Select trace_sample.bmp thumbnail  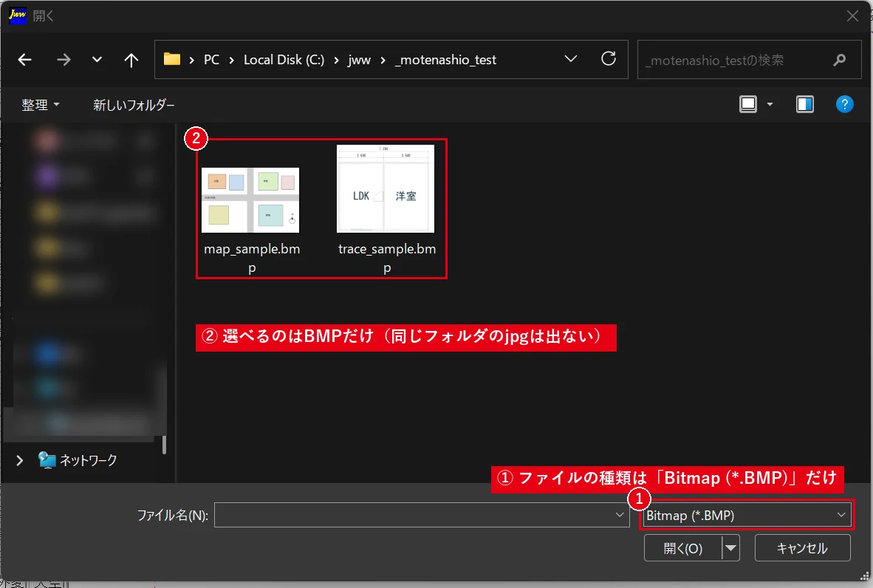pyautogui.click(x=386, y=189)
